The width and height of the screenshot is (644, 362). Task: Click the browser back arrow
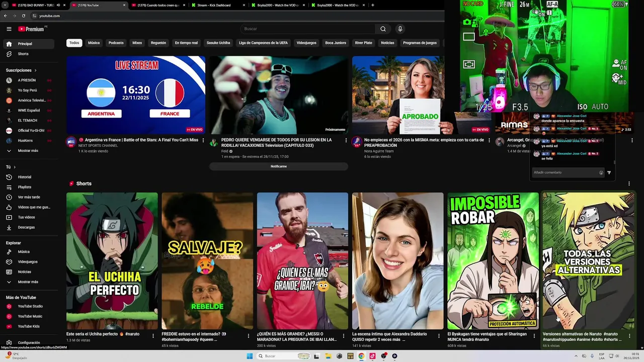6,16
